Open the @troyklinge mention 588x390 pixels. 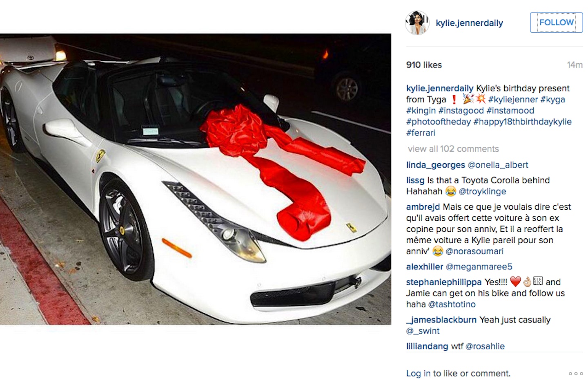(x=482, y=191)
